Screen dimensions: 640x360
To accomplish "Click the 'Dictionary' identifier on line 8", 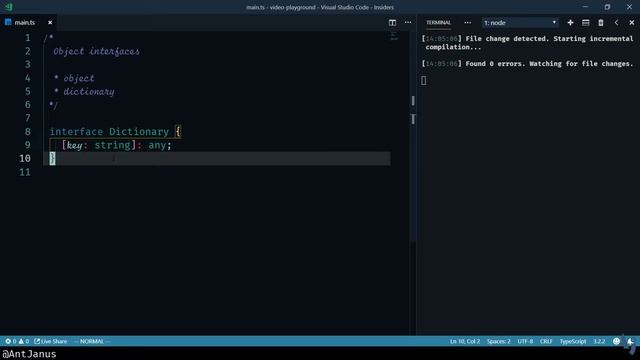I will [139, 131].
